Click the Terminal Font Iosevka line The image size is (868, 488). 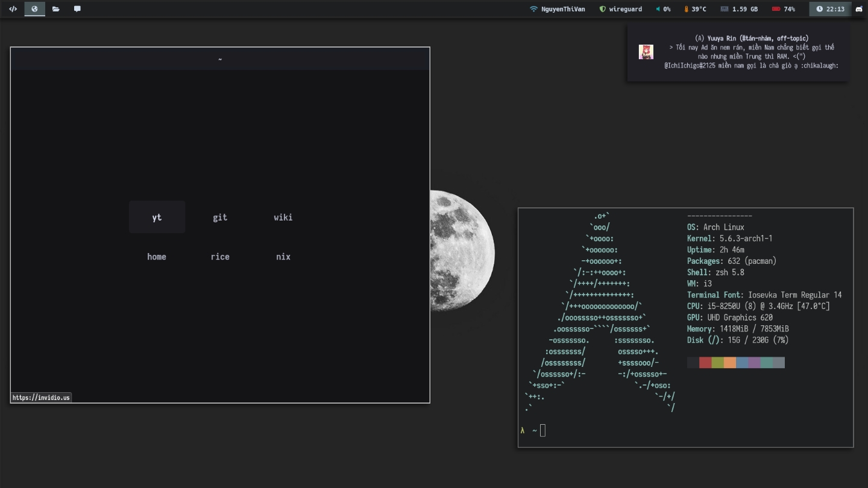coord(764,295)
